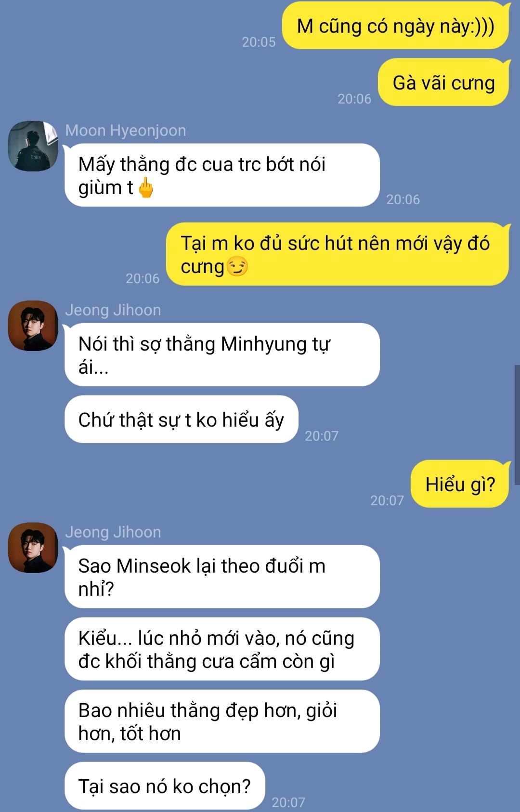520x812 pixels.
Task: Tap Jeong Jihoon's avatar beside 'Nói thì sợ'
Action: pos(33,326)
